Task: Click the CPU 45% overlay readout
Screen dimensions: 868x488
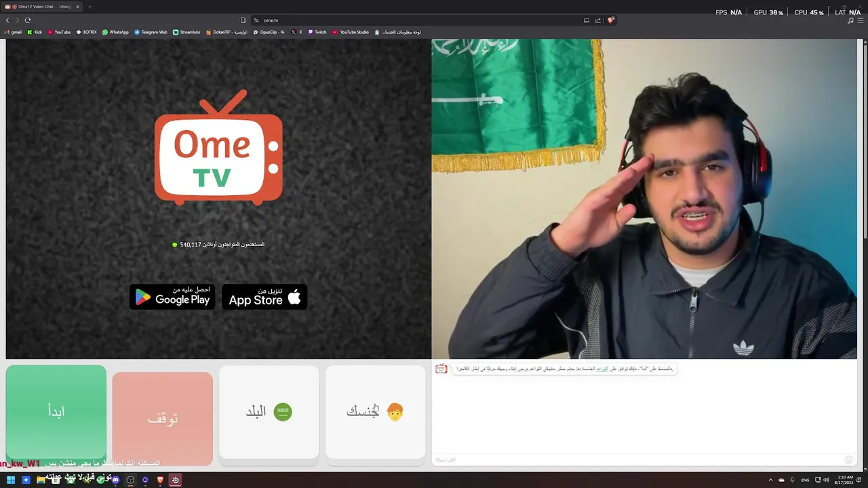Action: [809, 12]
